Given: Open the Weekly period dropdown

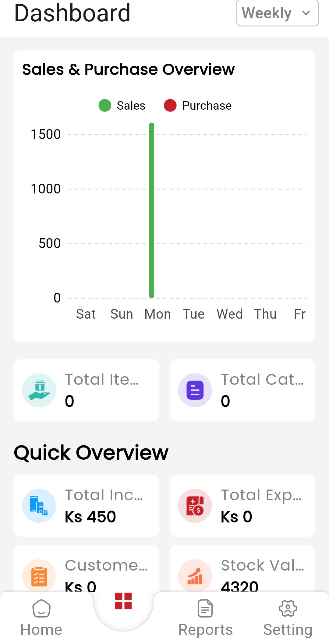Looking at the screenshot, I should click(x=278, y=13).
